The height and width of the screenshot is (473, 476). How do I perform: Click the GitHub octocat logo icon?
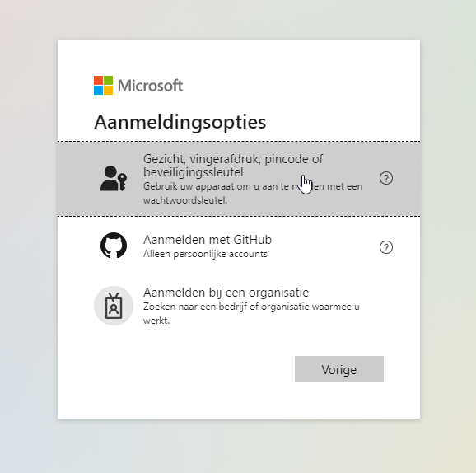pyautogui.click(x=114, y=246)
